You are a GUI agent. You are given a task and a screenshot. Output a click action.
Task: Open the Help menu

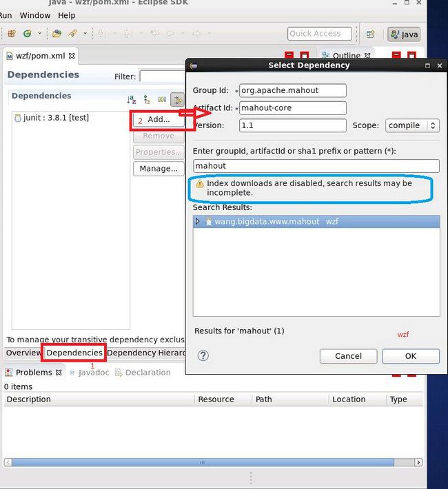click(66, 15)
